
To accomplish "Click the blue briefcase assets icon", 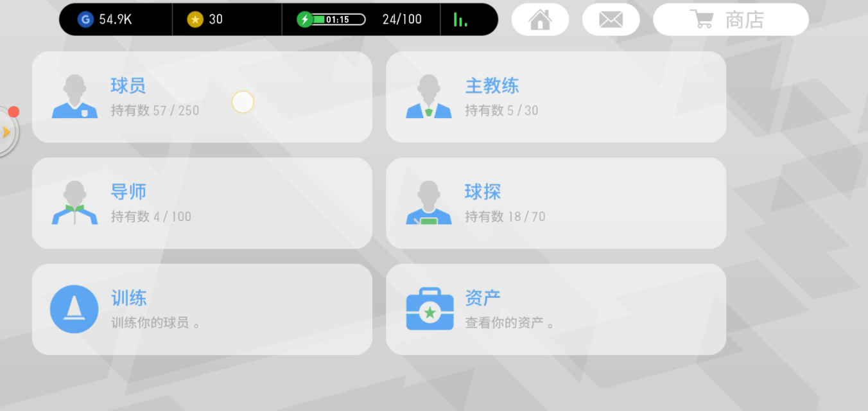I will pyautogui.click(x=430, y=309).
